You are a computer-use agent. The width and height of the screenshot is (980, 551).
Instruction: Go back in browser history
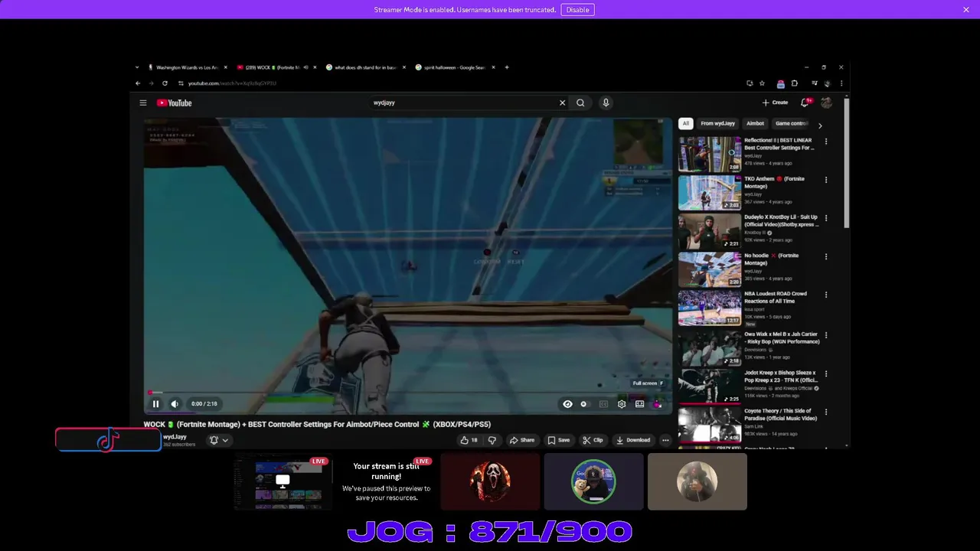pos(138,83)
